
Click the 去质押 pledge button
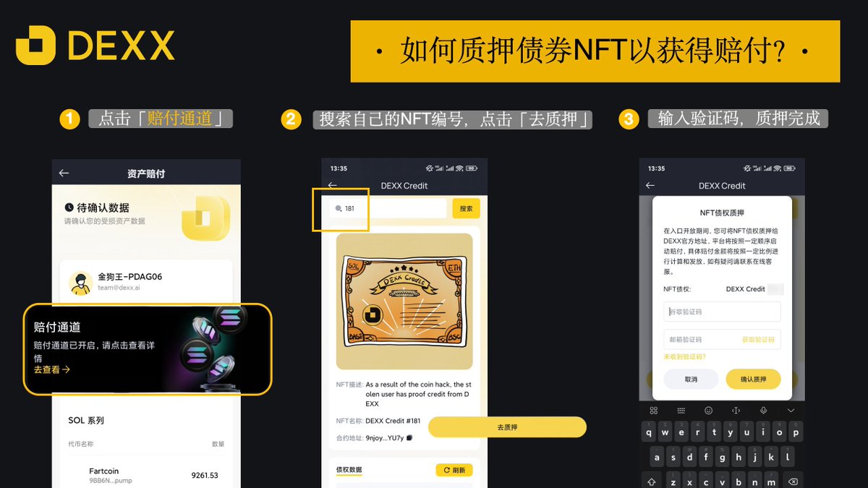[507, 427]
